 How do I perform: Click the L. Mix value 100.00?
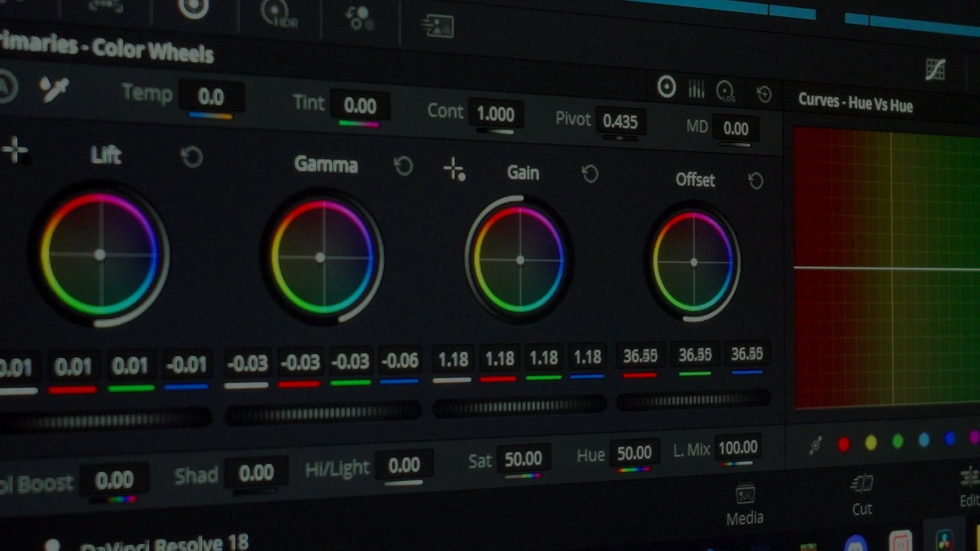(x=738, y=447)
